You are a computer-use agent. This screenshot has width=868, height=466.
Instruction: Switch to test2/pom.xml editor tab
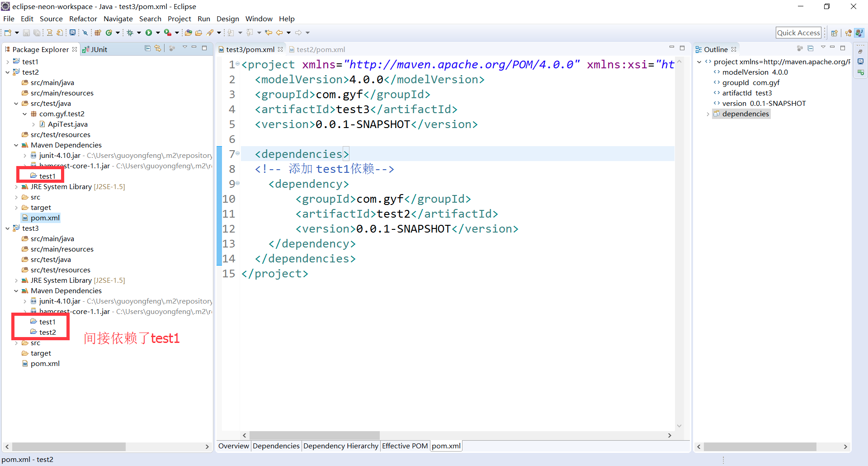[x=317, y=49]
